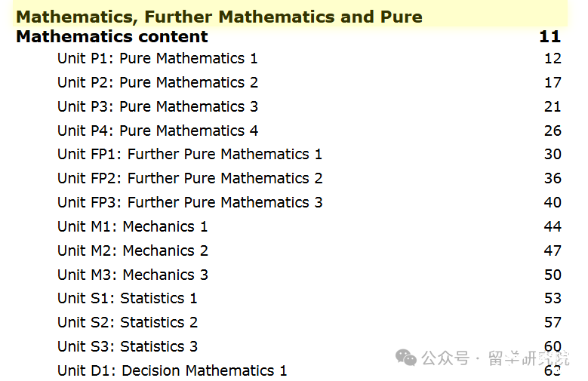Open Unit S1: Statistics 1
Screen dimensions: 588x381
[x=127, y=298]
